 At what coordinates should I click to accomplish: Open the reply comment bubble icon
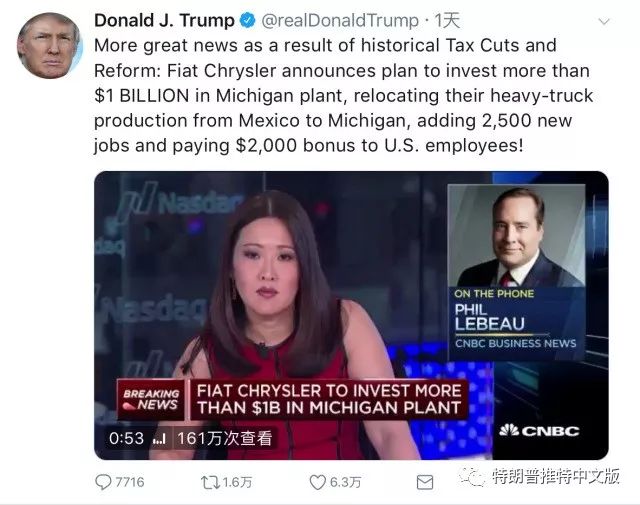(x=103, y=482)
